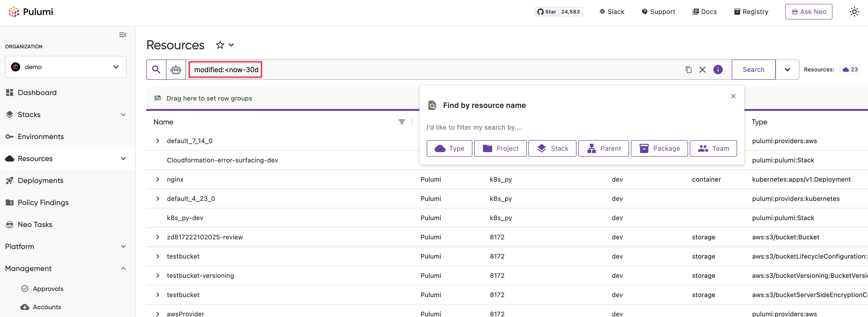Open Deployments page
Image resolution: width=868 pixels, height=317 pixels.
point(40,181)
